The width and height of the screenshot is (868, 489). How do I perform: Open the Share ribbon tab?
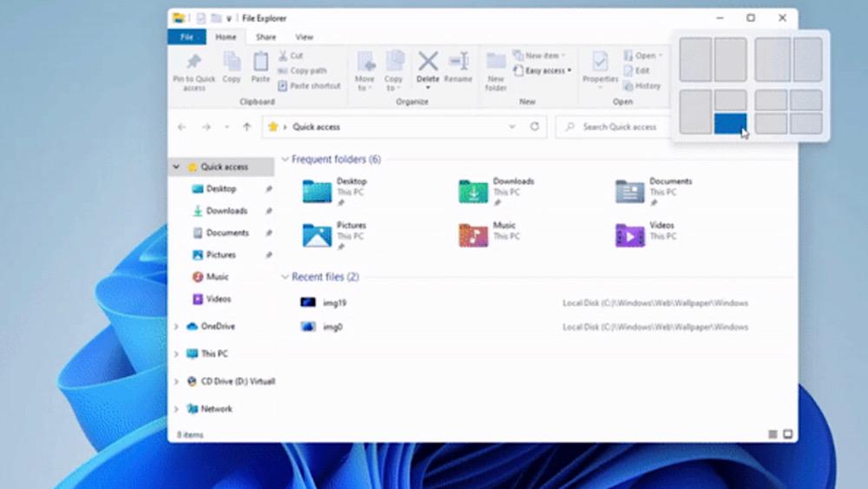click(x=266, y=37)
